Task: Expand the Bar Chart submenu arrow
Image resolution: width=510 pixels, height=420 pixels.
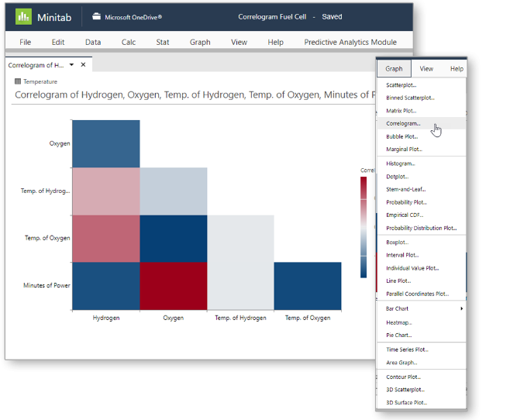Action: 462,308
